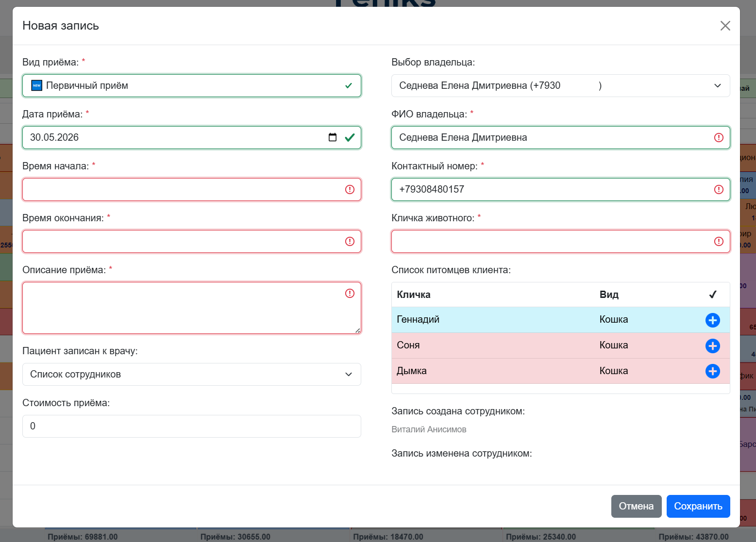This screenshot has width=756, height=542.
Task: Click error icon in Время окончания field
Action: tap(350, 241)
